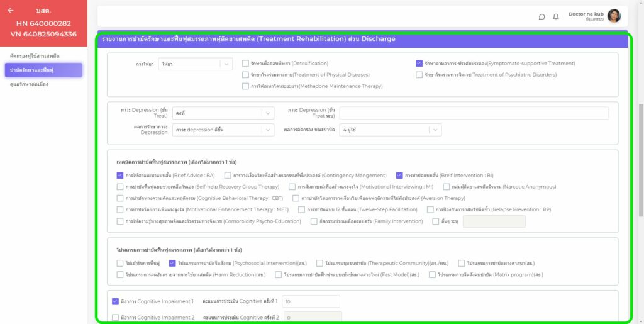Open the notifications bell
Image resolution: width=644 pixels, height=324 pixels.
(x=556, y=17)
